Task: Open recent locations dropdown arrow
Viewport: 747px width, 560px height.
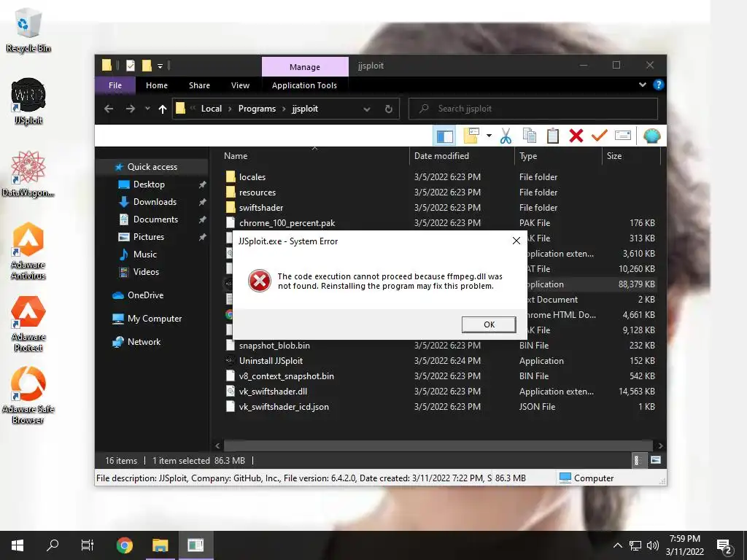Action: coord(147,109)
